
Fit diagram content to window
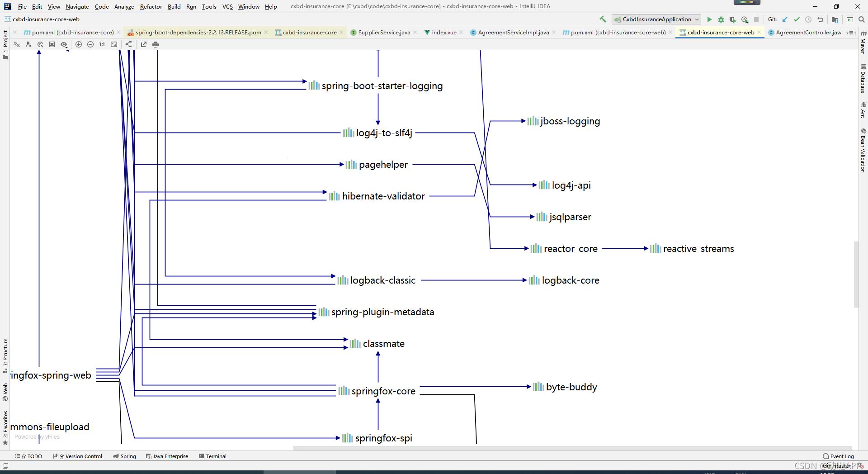pos(114,44)
